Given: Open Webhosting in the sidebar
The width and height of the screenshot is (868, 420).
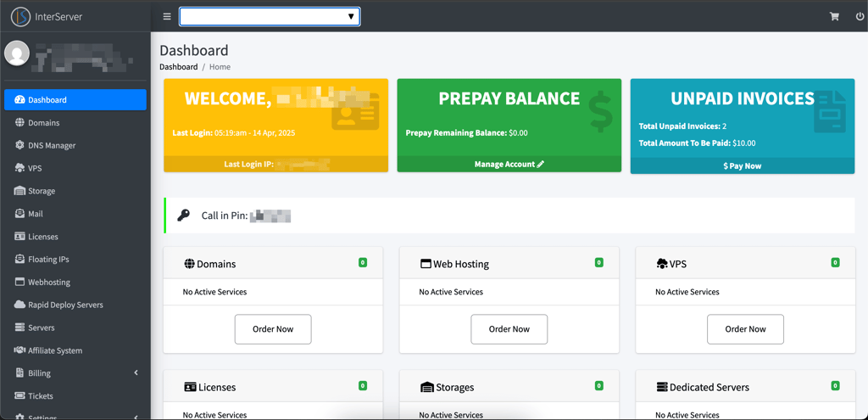Looking at the screenshot, I should click(75, 282).
